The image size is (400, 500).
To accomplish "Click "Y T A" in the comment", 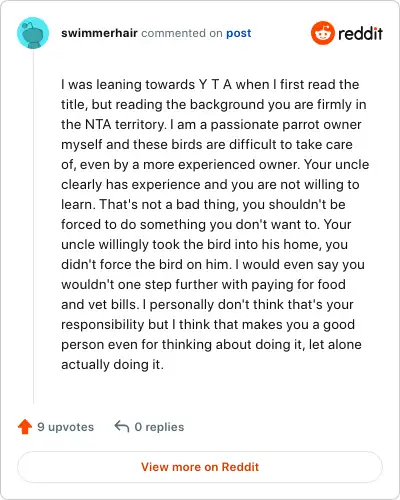I will 215,84.
